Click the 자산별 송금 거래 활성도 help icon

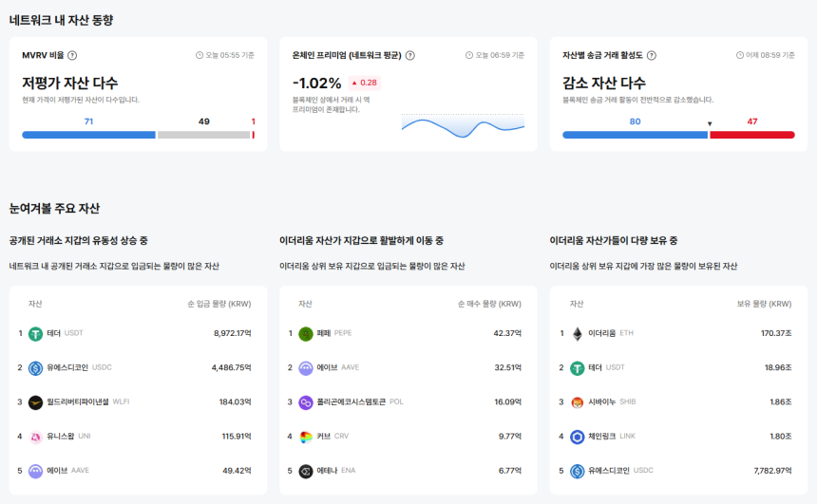pyautogui.click(x=652, y=55)
